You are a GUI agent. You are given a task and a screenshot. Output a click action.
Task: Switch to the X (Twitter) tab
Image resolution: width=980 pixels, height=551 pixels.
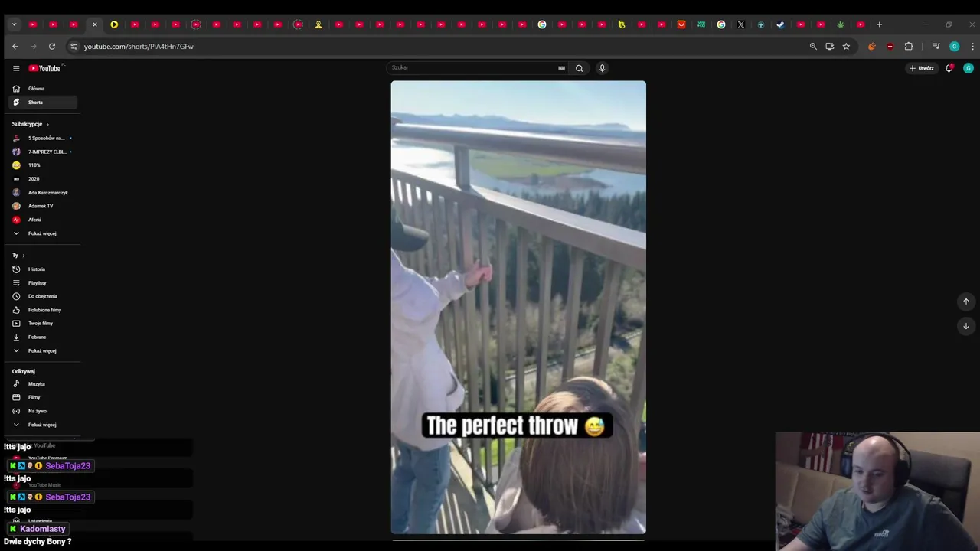[741, 24]
